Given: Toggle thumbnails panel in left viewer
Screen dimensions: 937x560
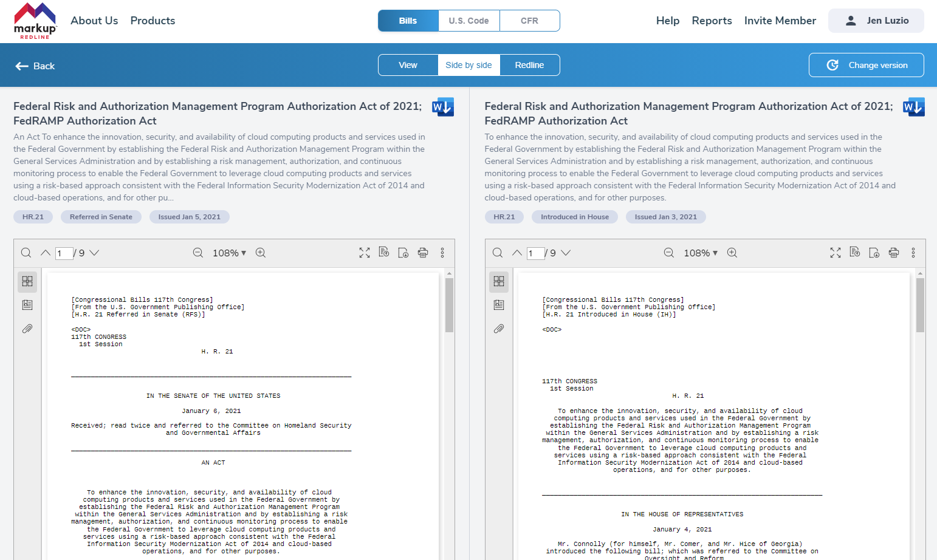Looking at the screenshot, I should pos(27,281).
